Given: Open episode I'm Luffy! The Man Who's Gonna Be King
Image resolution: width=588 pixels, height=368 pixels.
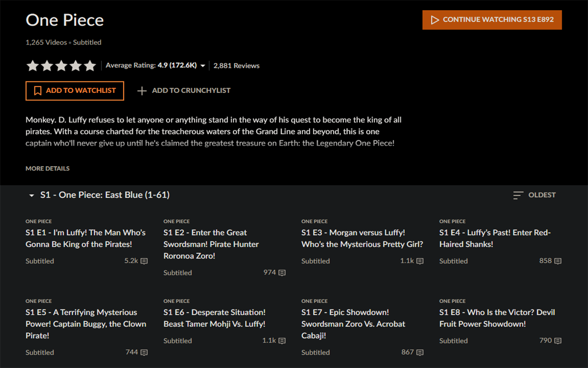Looking at the screenshot, I should point(85,238).
